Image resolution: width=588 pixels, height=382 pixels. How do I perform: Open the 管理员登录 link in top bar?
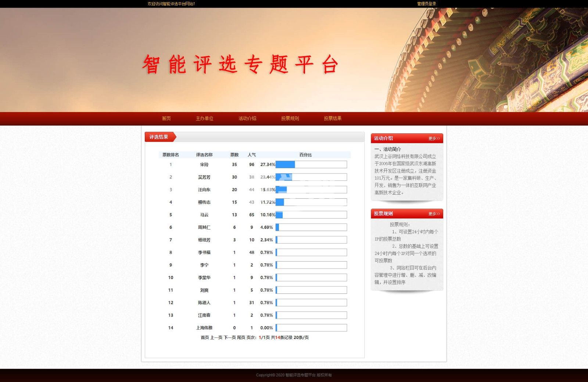click(x=426, y=4)
